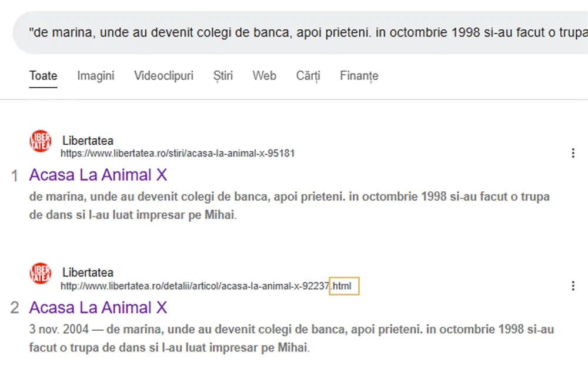Image resolution: width=588 pixels, height=382 pixels.
Task: Show the Cărți results tab
Action: click(308, 75)
